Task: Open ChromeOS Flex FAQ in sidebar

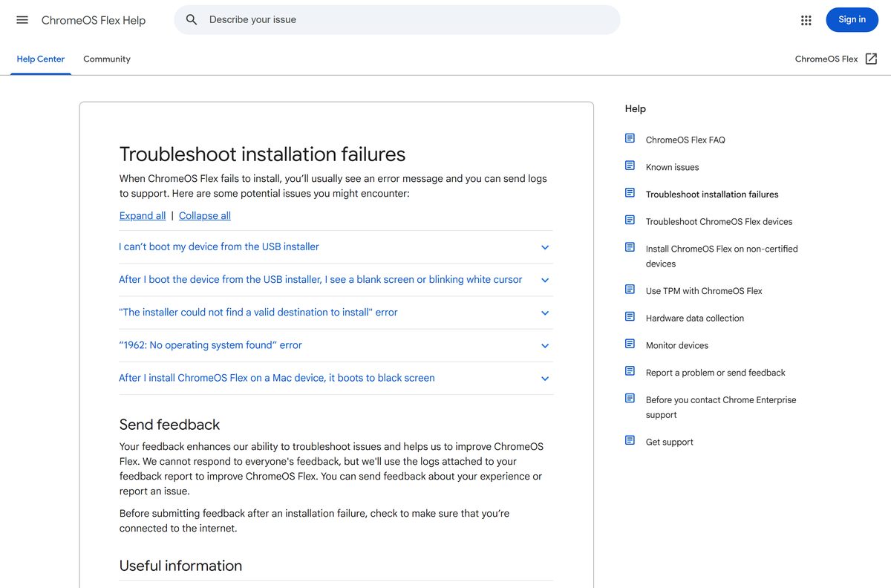Action: click(685, 140)
